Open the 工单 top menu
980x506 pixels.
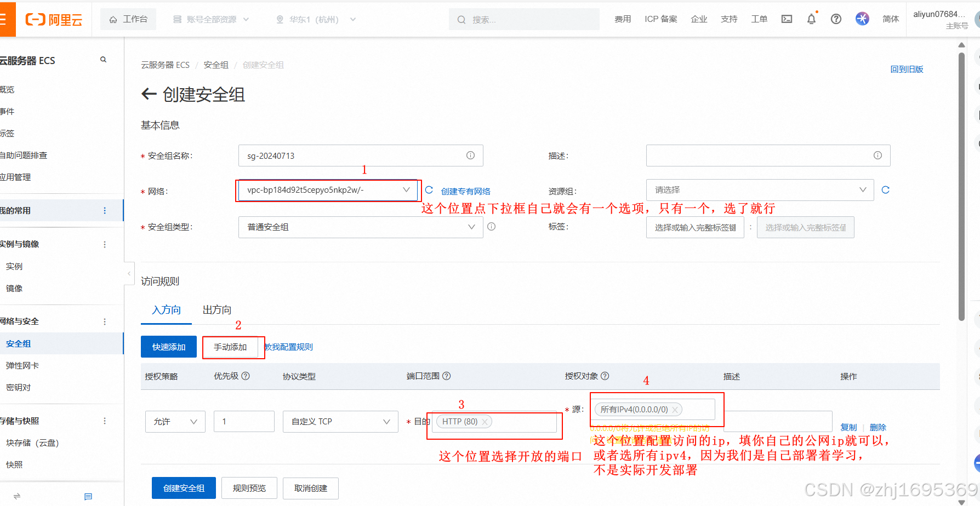pos(759,19)
